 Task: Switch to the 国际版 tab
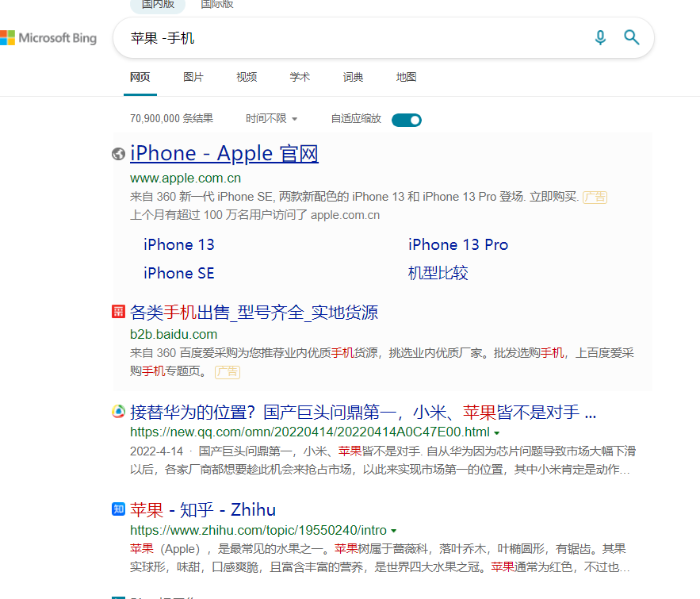click(x=217, y=5)
